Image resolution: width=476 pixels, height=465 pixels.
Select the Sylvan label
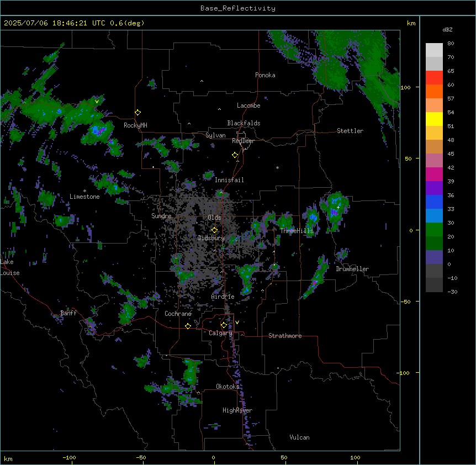point(215,135)
